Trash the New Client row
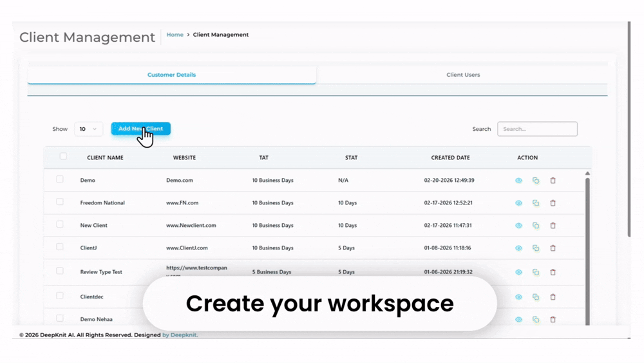Viewport: 644px width, 363px height. coord(553,226)
